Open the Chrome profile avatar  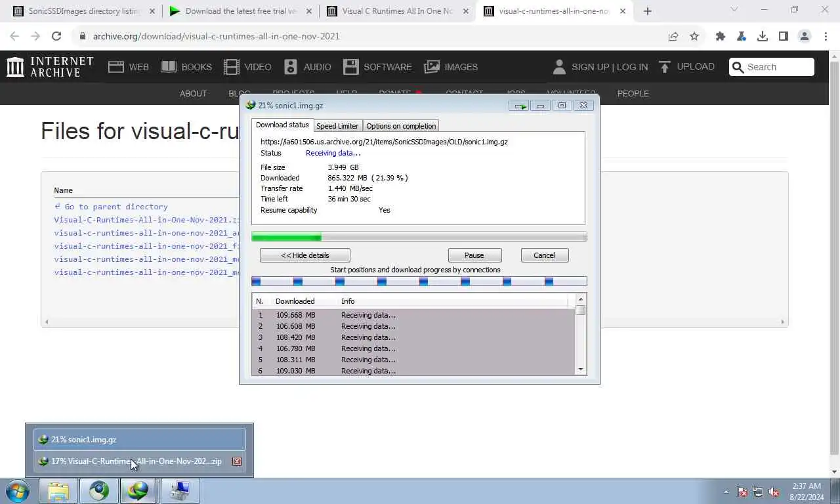[805, 36]
